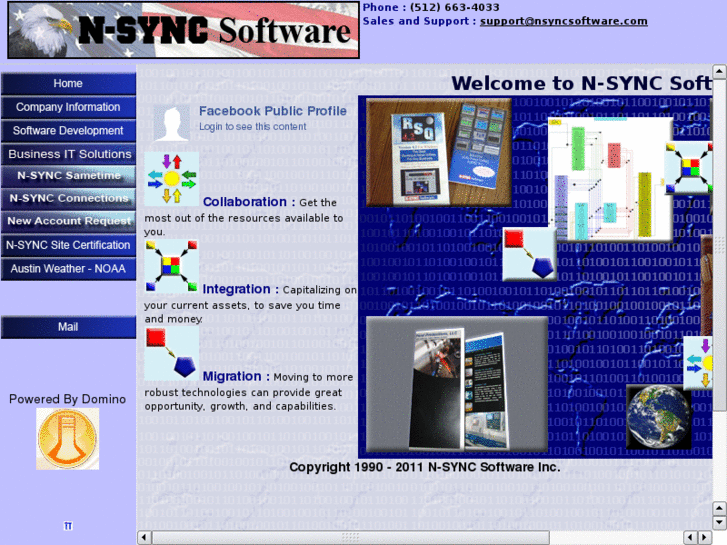Click Welcome to N-SYNC Soft heading
This screenshot has height=545, width=727.
pos(582,83)
